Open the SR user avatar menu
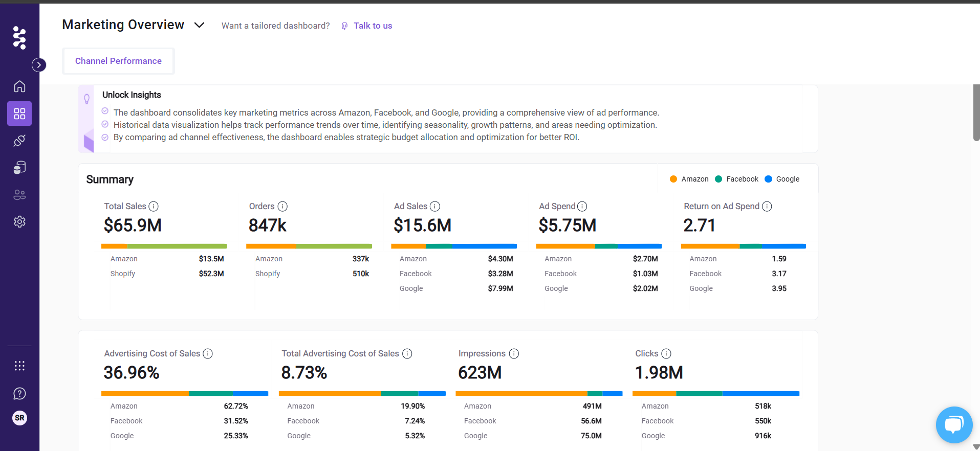The width and height of the screenshot is (980, 451). coord(19,418)
